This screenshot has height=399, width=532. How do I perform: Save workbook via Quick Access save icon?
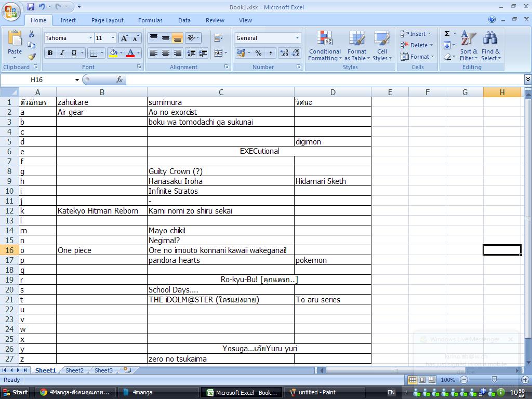[31, 6]
